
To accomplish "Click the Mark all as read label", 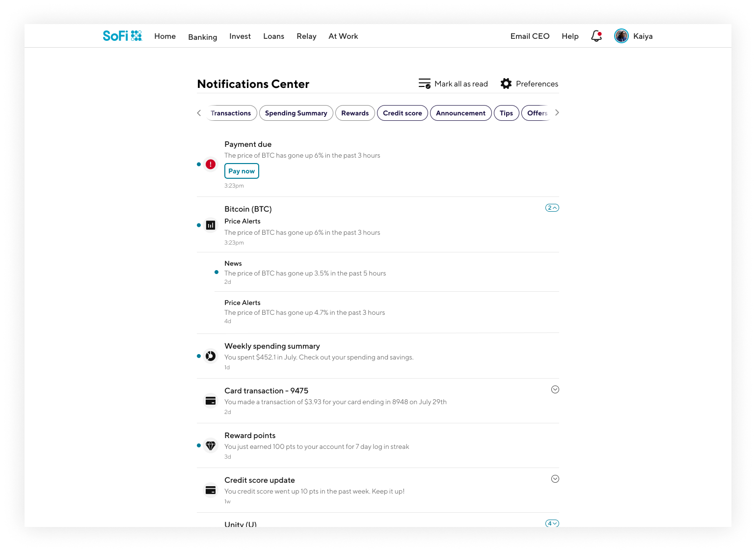I will [x=461, y=84].
